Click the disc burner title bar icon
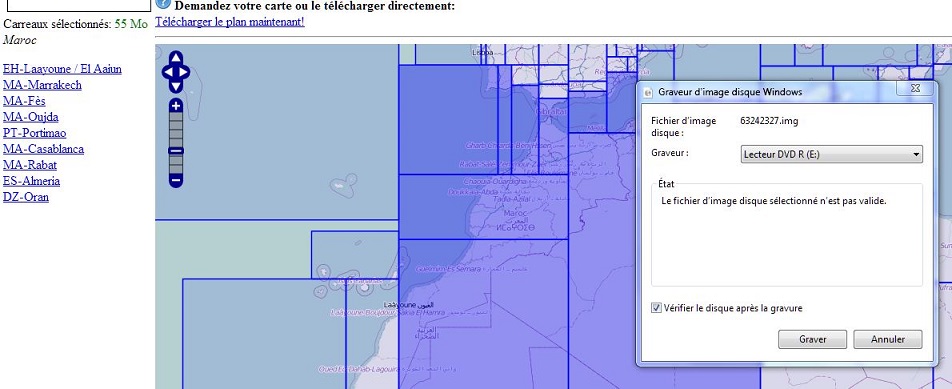This screenshot has width=952, height=389. click(x=648, y=92)
